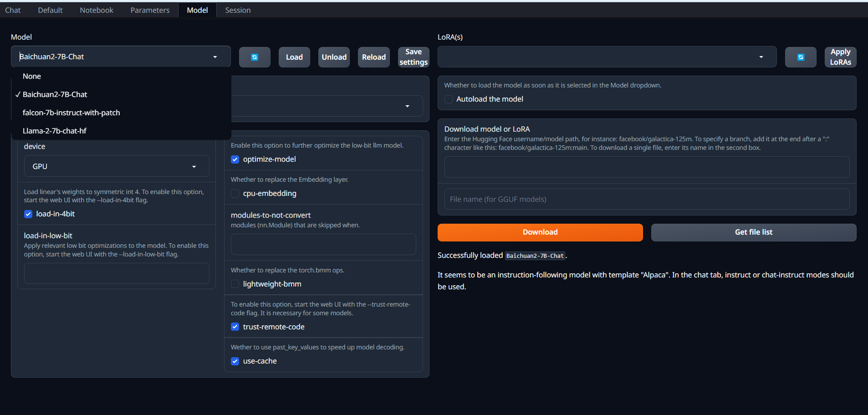This screenshot has width=868, height=415.
Task: Open the device GPU dropdown
Action: [x=117, y=167]
